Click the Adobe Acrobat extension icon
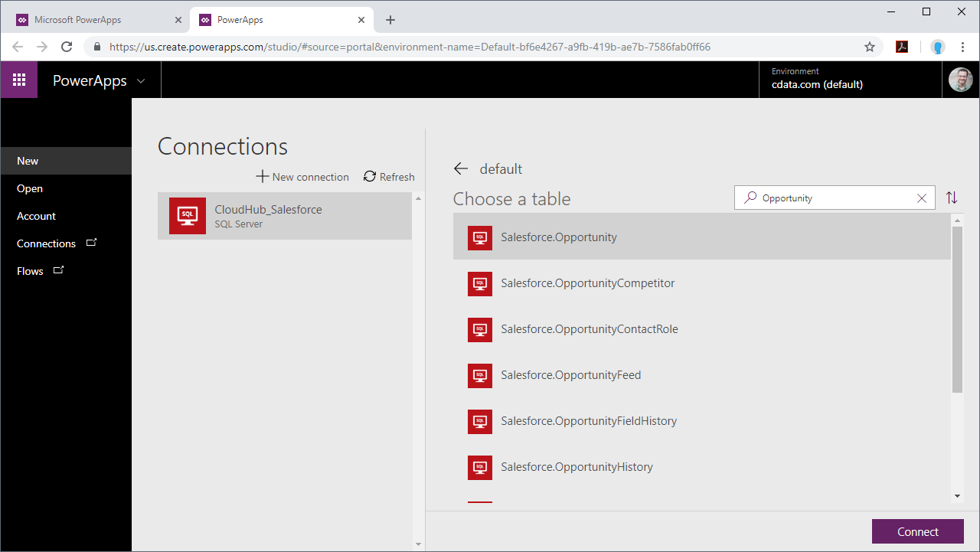980x552 pixels. (902, 47)
